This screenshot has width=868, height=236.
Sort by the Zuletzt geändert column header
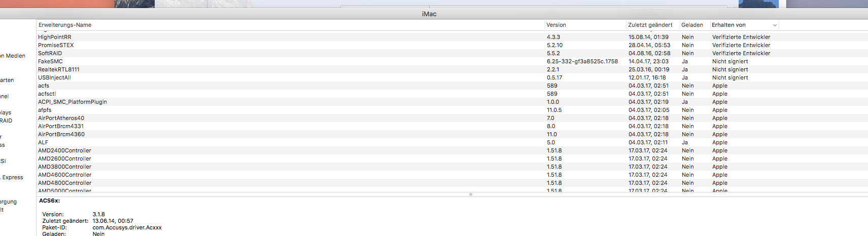[x=653, y=25]
